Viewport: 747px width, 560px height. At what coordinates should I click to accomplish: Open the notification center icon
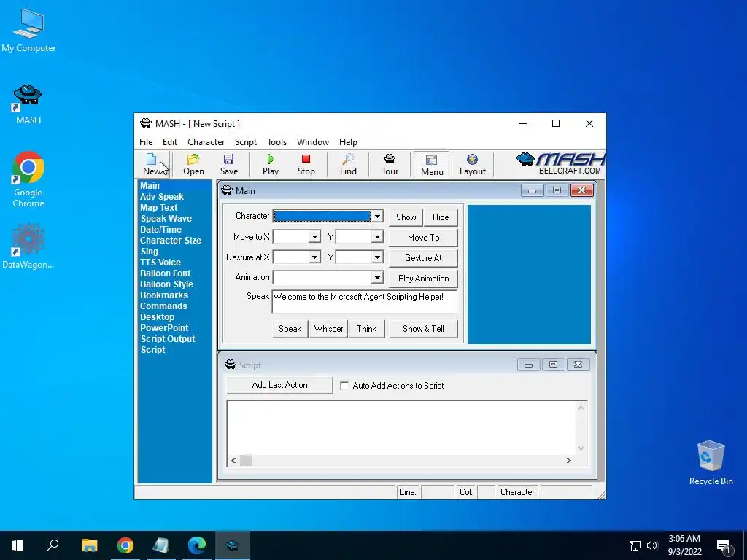724,545
